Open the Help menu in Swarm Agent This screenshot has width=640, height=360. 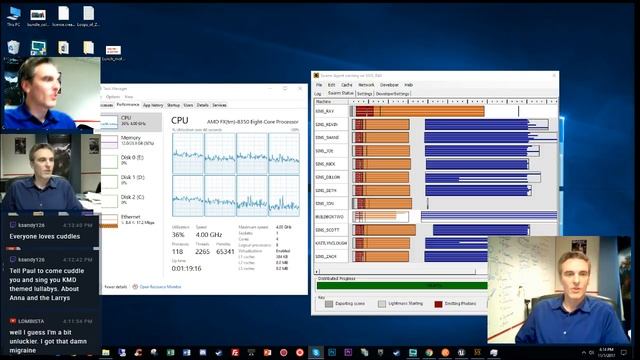click(x=409, y=85)
